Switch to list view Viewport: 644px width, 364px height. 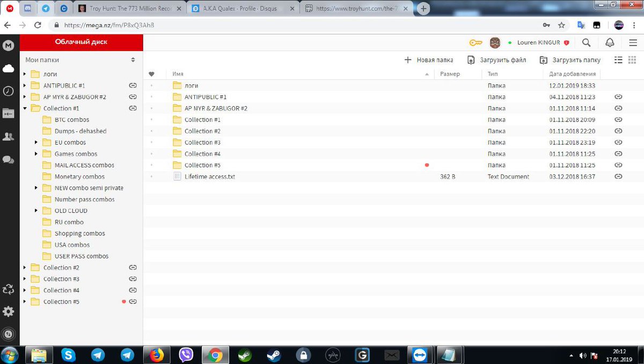click(618, 60)
